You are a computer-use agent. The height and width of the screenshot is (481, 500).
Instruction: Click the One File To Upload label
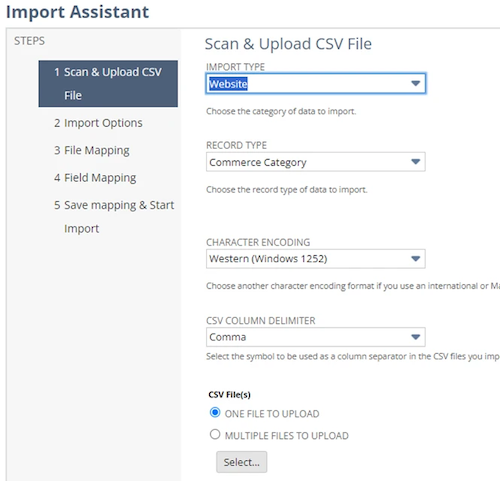click(x=272, y=414)
